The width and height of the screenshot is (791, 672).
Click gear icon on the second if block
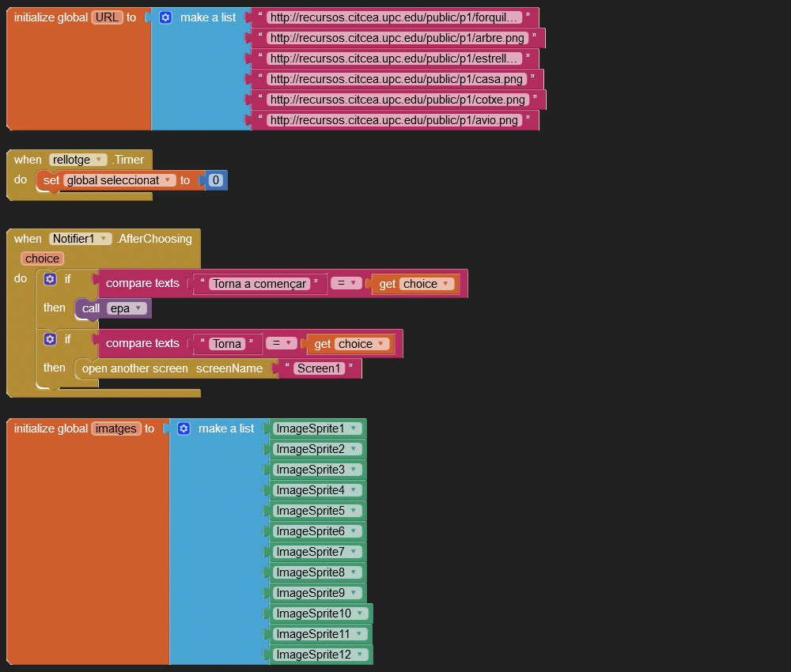pyautogui.click(x=51, y=339)
